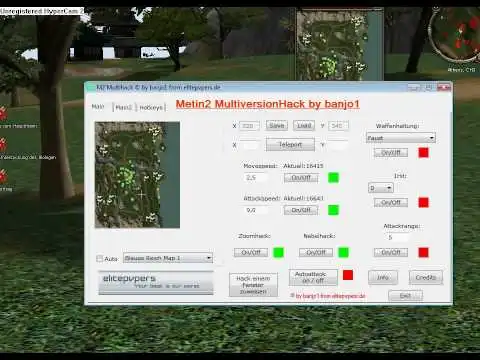Switch to the Main2 tab
480x360 pixels.
pos(124,107)
